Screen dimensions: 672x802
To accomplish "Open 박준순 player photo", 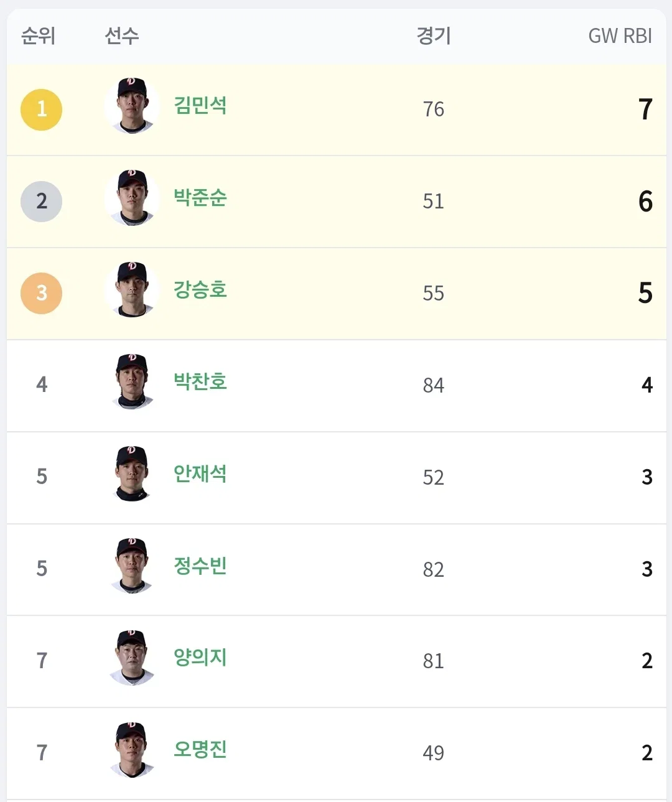I will click(132, 198).
